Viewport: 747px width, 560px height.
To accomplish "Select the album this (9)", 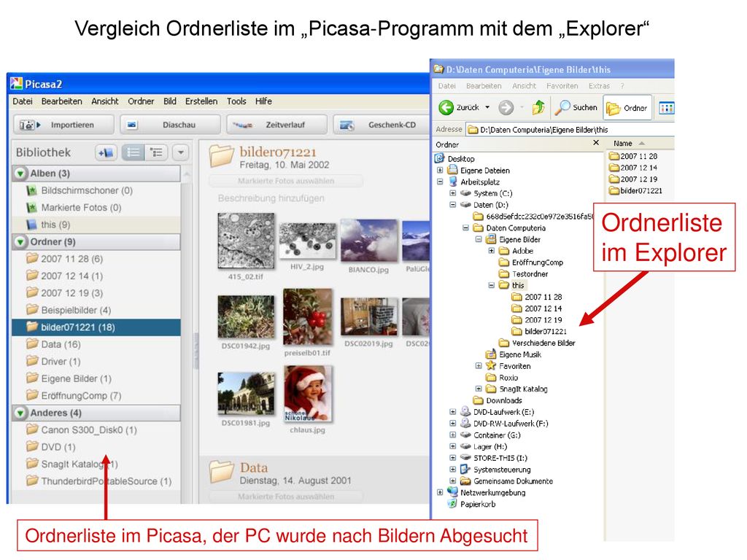I will 96,225.
